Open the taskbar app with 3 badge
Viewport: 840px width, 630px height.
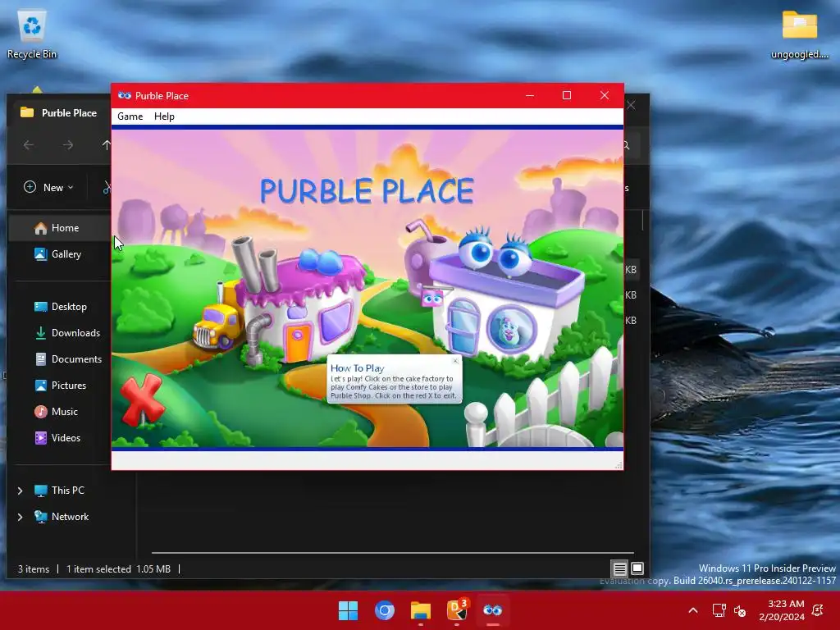pos(457,610)
